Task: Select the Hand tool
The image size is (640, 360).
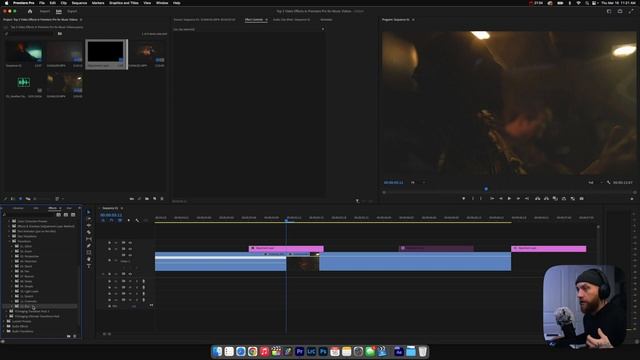Action: [89, 259]
